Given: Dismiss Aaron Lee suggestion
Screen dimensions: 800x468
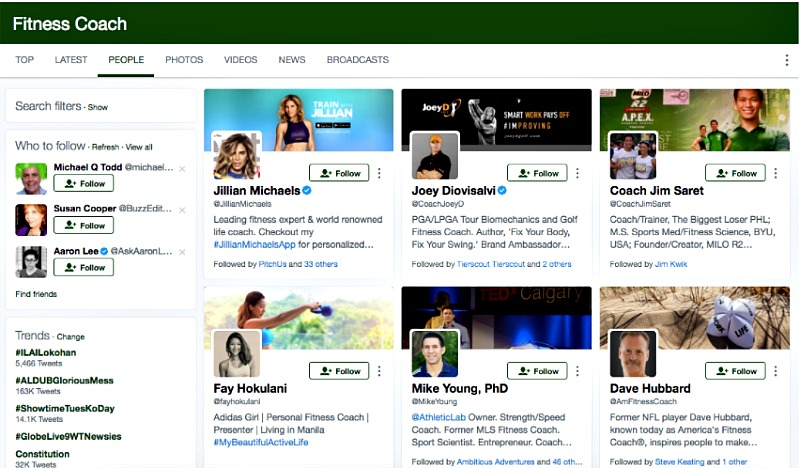Looking at the screenshot, I should click(x=182, y=252).
